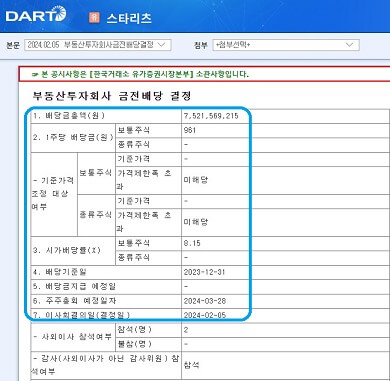Screen dimensions: 390x381
Task: Click the 사외이사 참석여부 cell
Action: pyautogui.click(x=73, y=337)
